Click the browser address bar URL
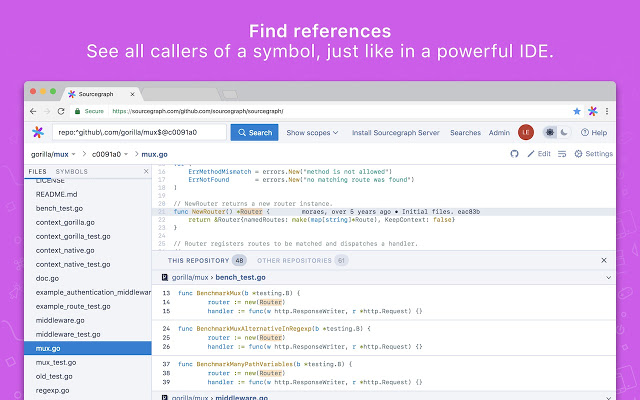The width and height of the screenshot is (640, 400). pyautogui.click(x=198, y=111)
